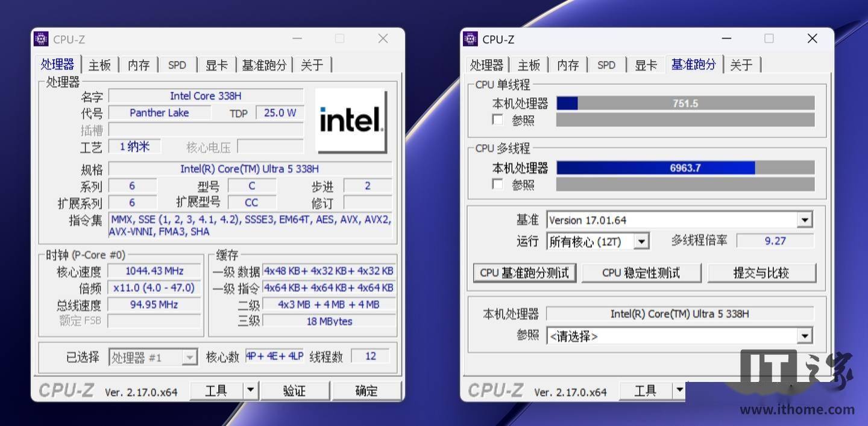Viewport: 868px width, 426px height.
Task: Enable 参照 checkbox under CPU 多线程
Action: (x=497, y=184)
